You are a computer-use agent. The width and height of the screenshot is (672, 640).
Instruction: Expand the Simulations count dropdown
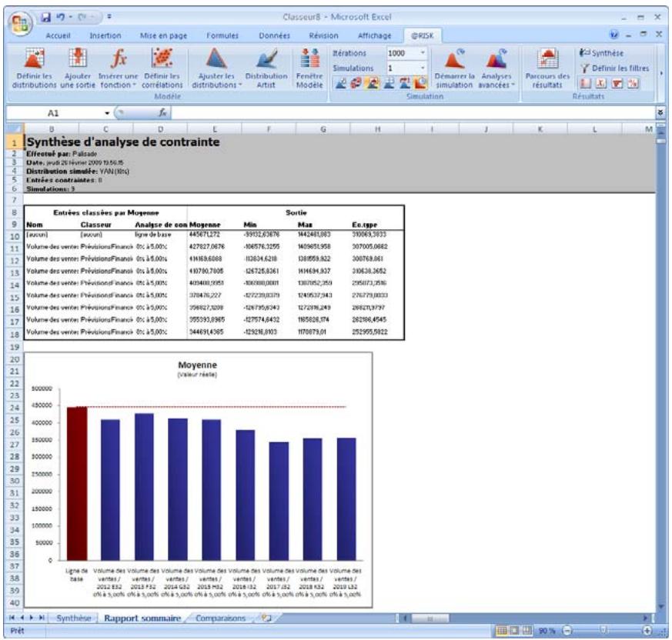pyautogui.click(x=421, y=68)
